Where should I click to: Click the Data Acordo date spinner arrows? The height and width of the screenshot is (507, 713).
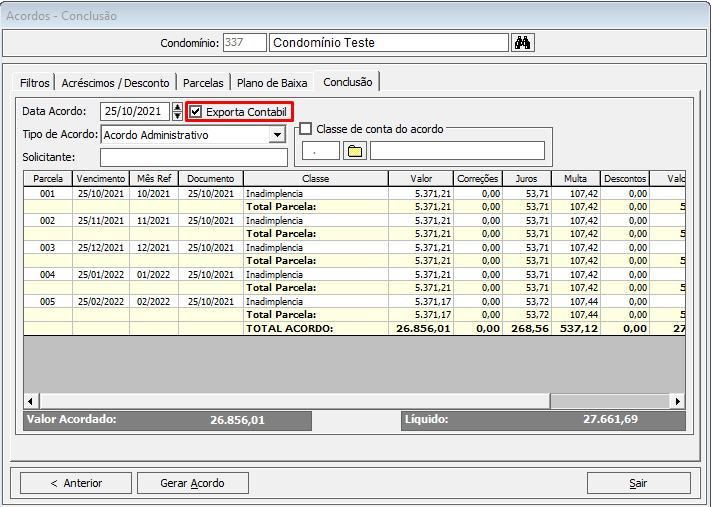177,111
